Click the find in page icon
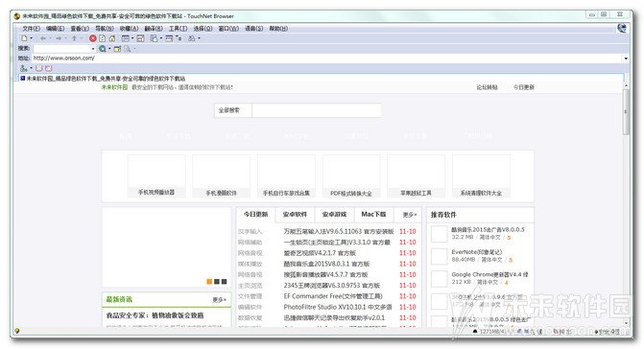 point(128,48)
